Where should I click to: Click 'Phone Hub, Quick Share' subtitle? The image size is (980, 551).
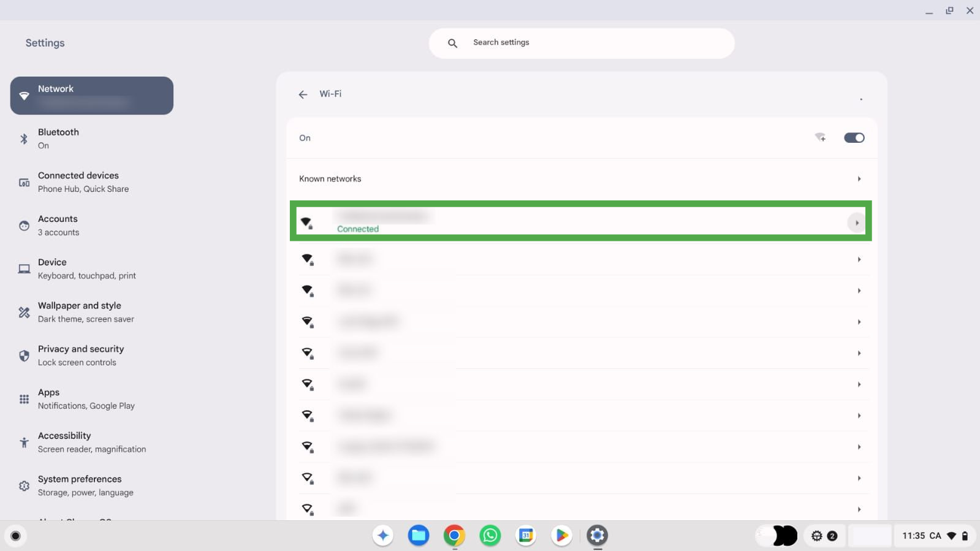coord(83,189)
